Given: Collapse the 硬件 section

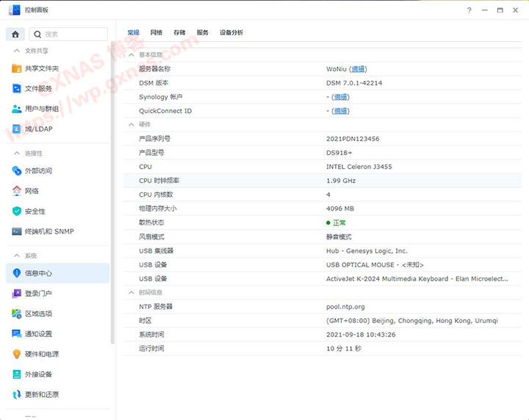Looking at the screenshot, I should (x=132, y=125).
